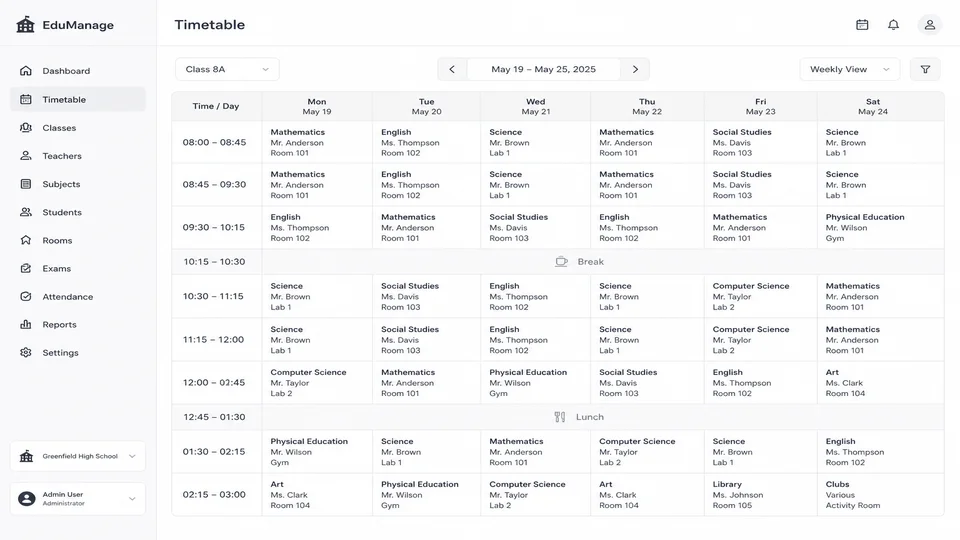
Task: Click the May 19 – May 25, 2025 date range
Action: (x=543, y=69)
